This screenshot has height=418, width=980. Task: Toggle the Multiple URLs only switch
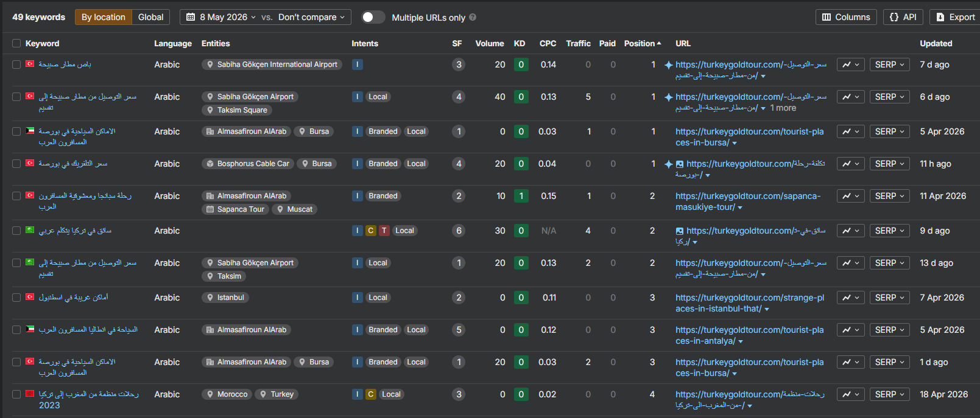tap(373, 17)
